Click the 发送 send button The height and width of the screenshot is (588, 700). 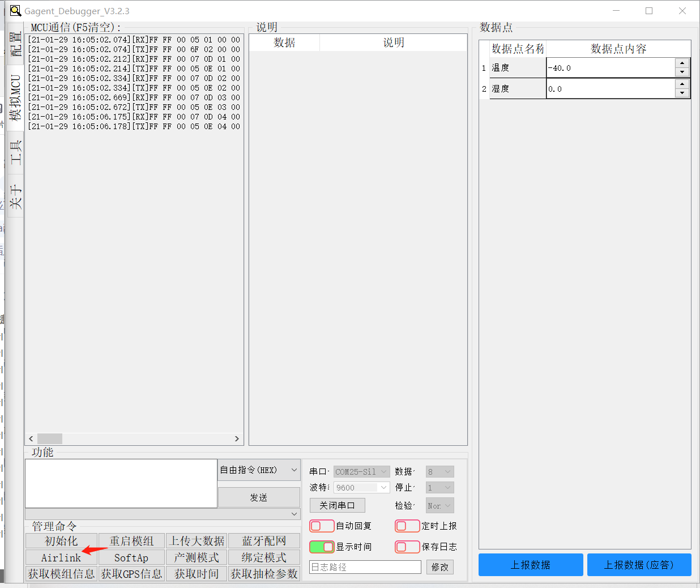pos(259,497)
